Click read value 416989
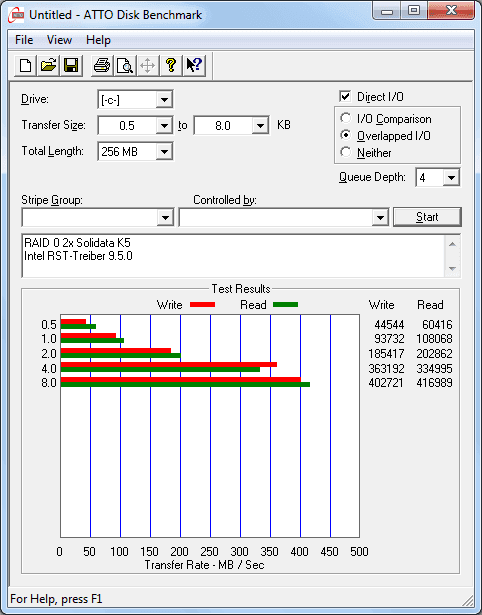The width and height of the screenshot is (482, 615). [x=434, y=383]
